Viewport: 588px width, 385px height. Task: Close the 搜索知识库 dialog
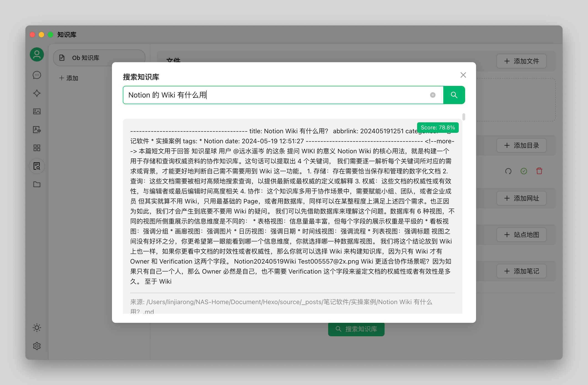pyautogui.click(x=463, y=75)
